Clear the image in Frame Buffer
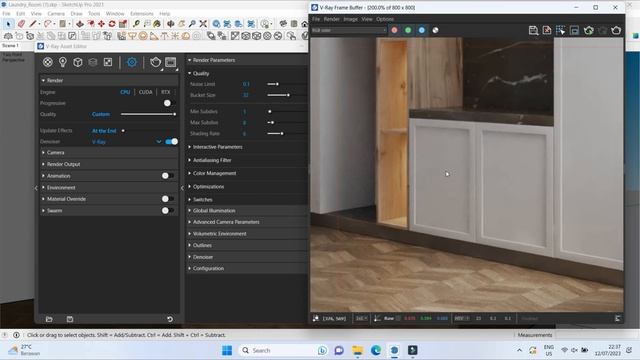Viewport: 640px width, 360px height. [x=547, y=30]
